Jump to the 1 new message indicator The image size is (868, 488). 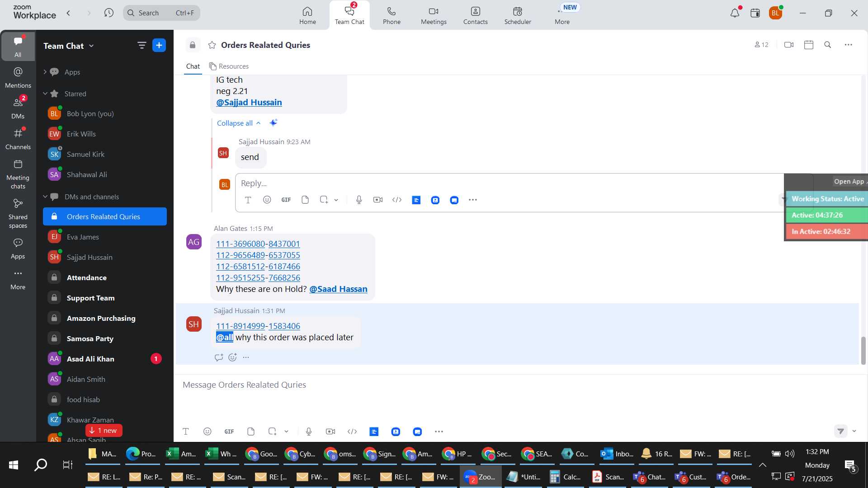coord(104,431)
